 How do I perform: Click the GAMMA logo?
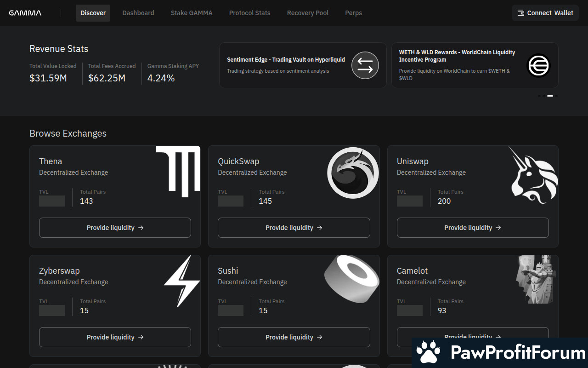[x=25, y=13]
